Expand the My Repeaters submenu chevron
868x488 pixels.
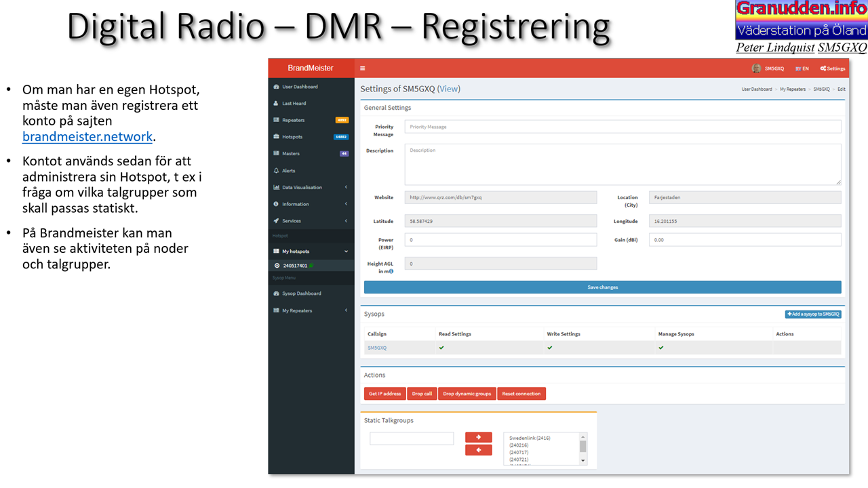tap(346, 310)
